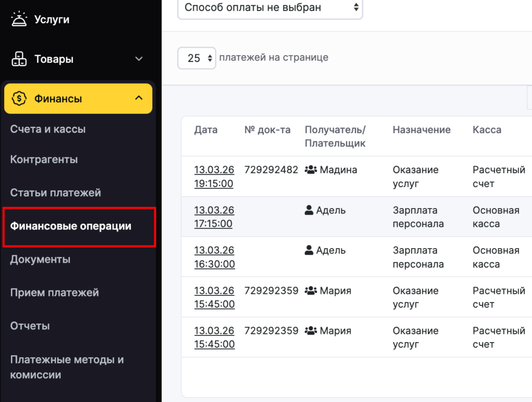Image resolution: width=532 pixels, height=402 pixels.
Task: Open the 25 payments per page selector
Action: [196, 58]
